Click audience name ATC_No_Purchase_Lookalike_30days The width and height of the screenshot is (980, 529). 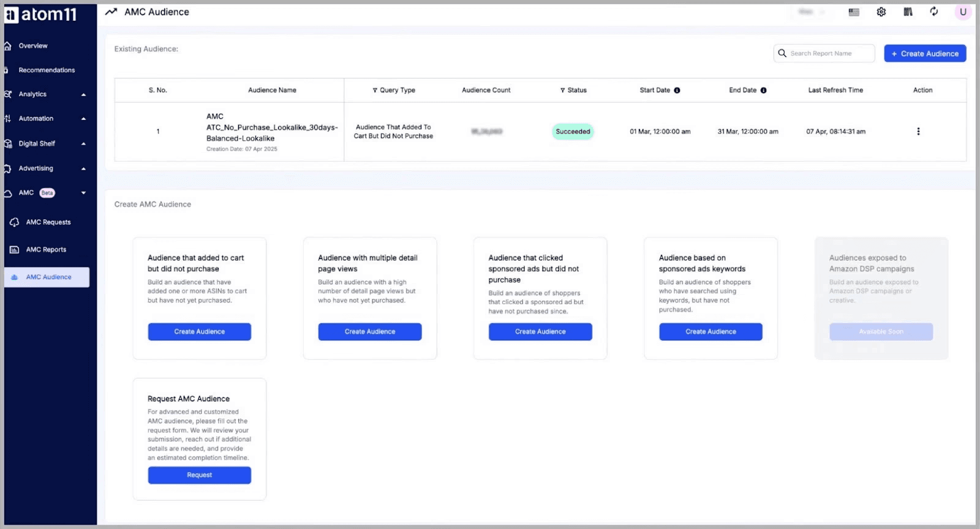tap(272, 127)
